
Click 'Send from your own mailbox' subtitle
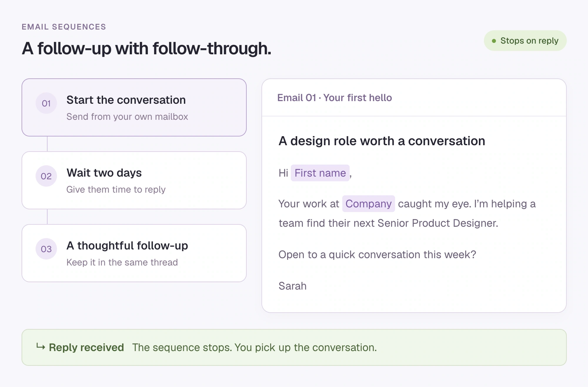[127, 117]
